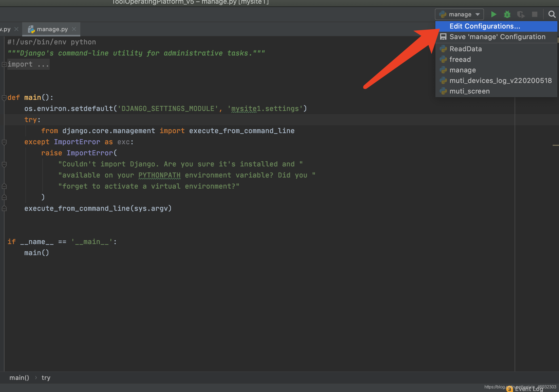Screen dimensions: 559x392
Task: Click the main() breadcrumb
Action: [x=19, y=378]
